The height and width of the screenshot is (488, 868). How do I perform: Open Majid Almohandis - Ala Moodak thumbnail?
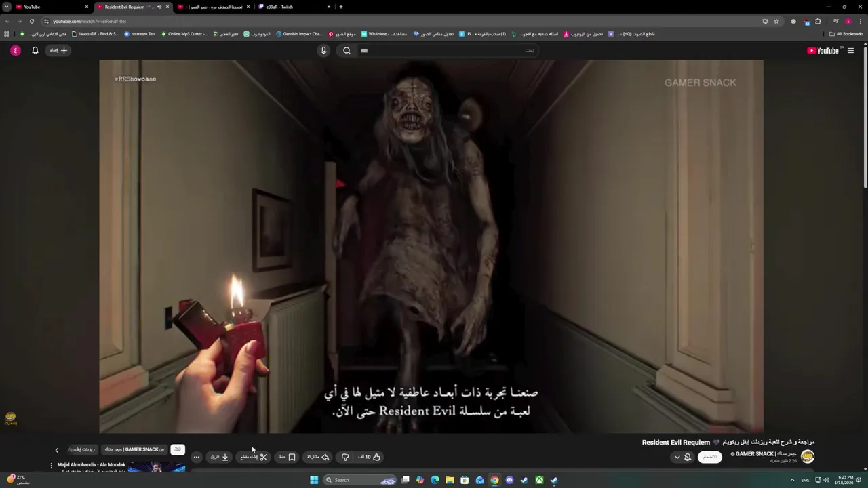tap(157, 466)
